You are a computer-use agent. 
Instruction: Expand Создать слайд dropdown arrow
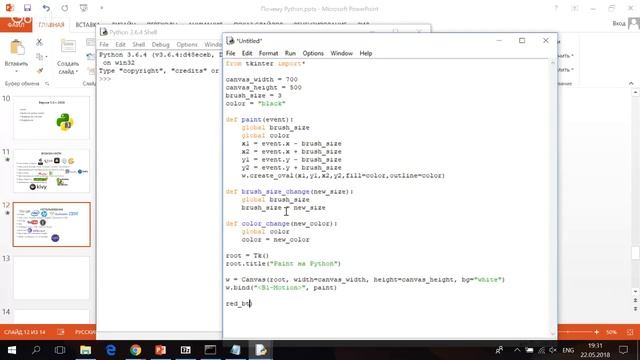click(x=77, y=72)
